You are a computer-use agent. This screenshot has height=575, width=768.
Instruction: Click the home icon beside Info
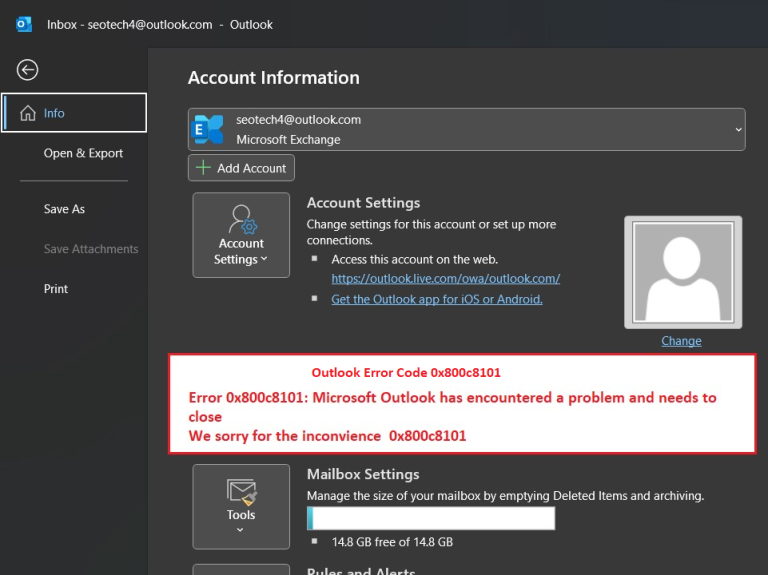pyautogui.click(x=28, y=113)
